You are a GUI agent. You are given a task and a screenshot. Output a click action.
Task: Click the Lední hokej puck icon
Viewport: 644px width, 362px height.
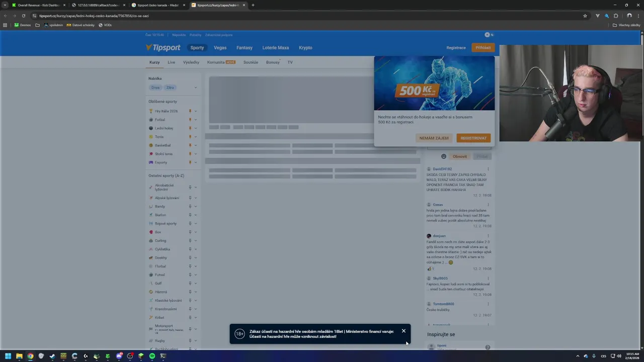(151, 128)
